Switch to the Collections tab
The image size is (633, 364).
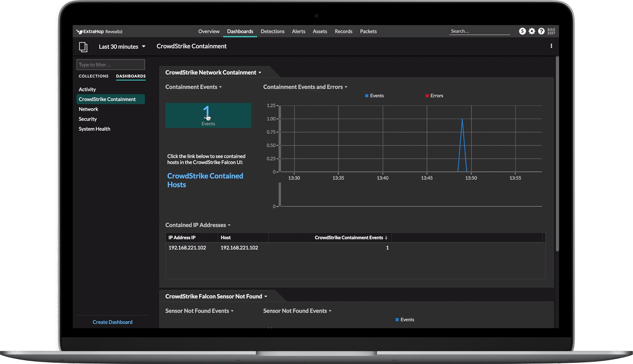click(94, 76)
